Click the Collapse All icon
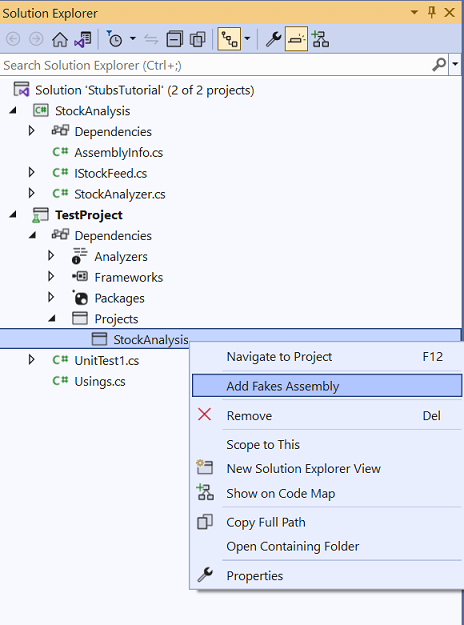This screenshot has width=464, height=625. (174, 39)
